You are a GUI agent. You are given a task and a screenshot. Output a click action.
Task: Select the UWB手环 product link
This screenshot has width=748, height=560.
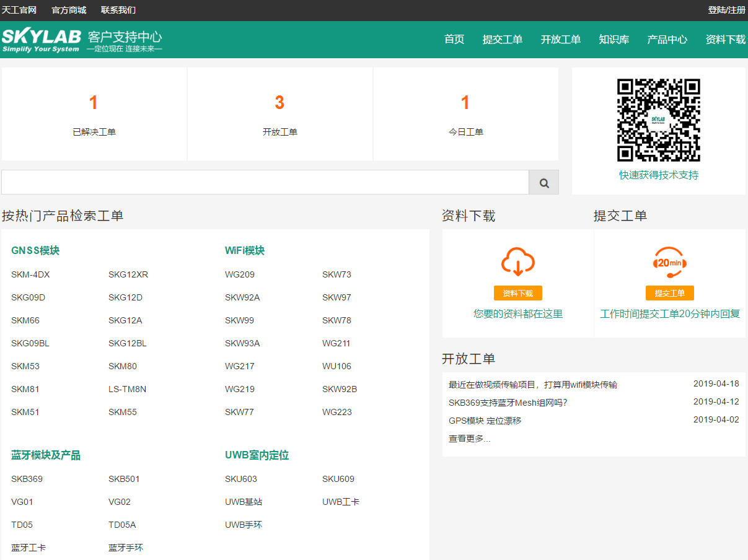click(244, 524)
